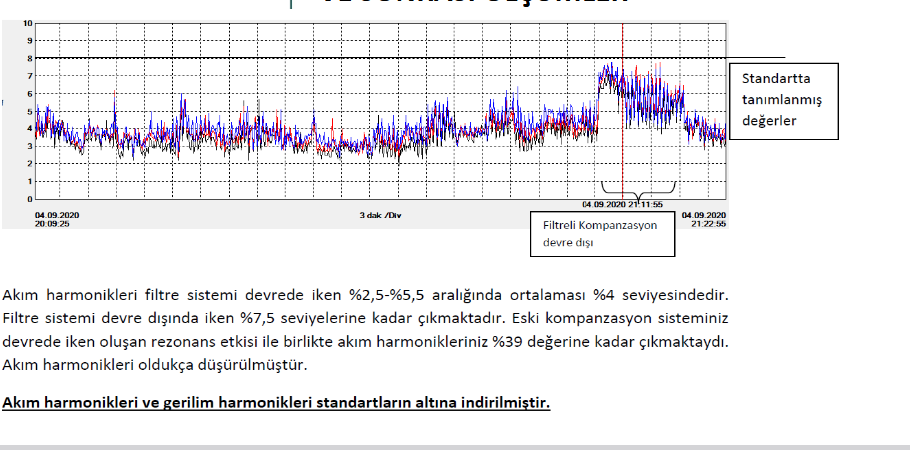Click the cursor timestamp 04.09.2020 21:11:55
This screenshot has height=450, width=910.
coord(623,204)
